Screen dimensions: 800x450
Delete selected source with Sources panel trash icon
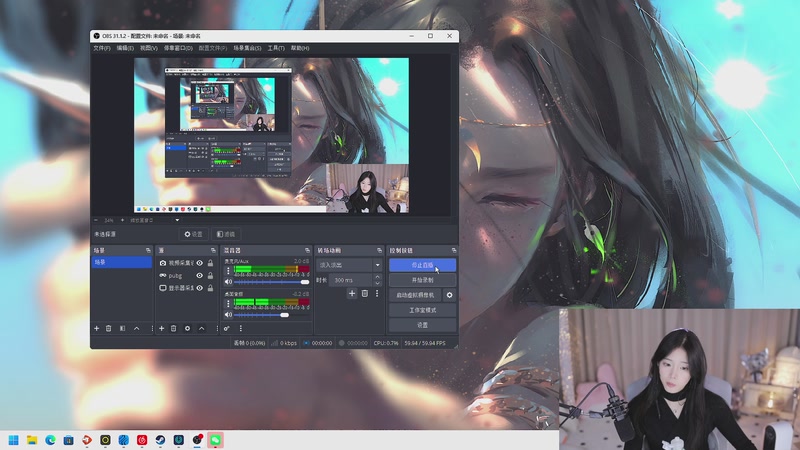[173, 329]
